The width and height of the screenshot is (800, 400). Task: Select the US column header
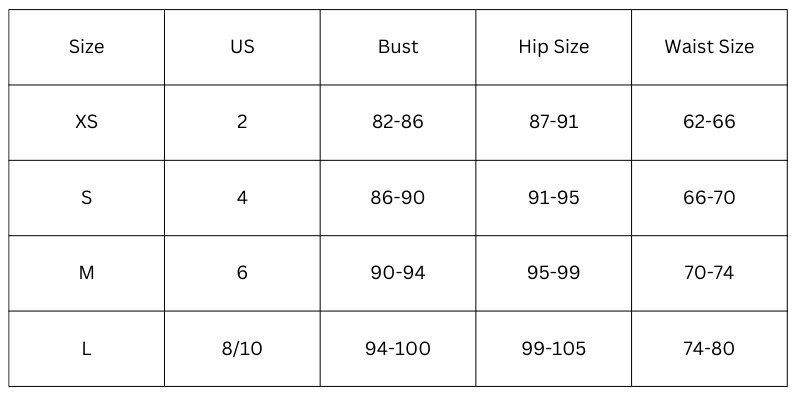242,47
